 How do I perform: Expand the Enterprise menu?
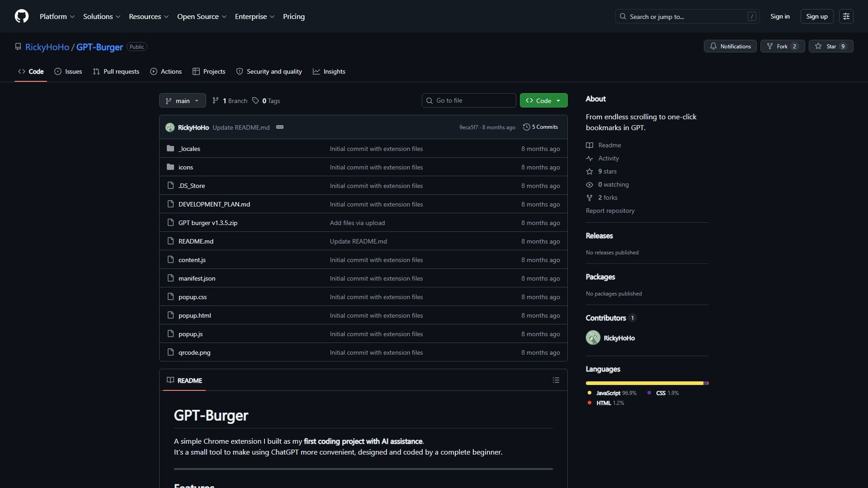(x=255, y=16)
